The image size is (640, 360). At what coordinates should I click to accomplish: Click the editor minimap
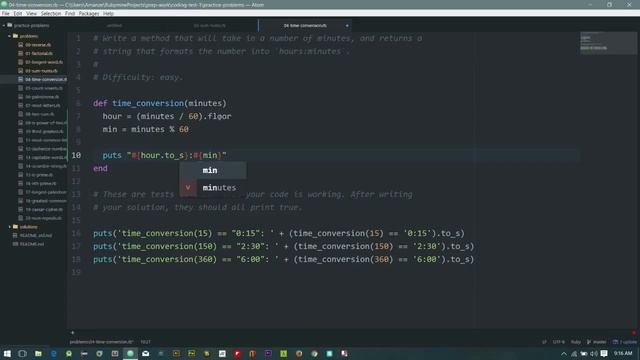pyautogui.click(x=608, y=42)
